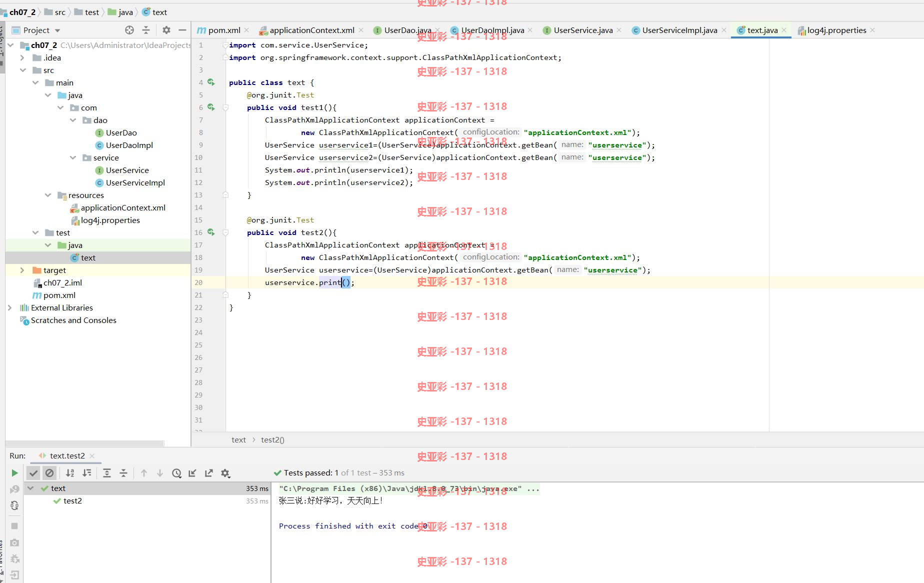
Task: Open test history clock icon
Action: coord(176,473)
